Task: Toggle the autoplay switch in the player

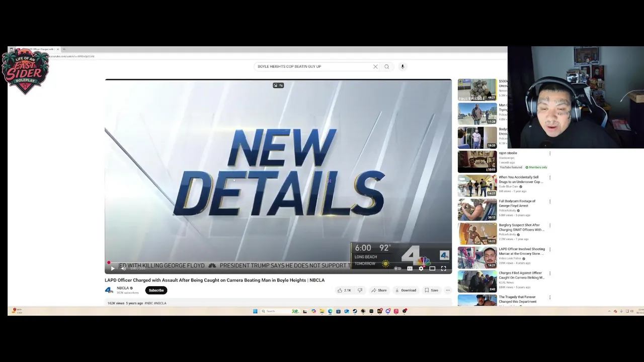Action: click(397, 268)
